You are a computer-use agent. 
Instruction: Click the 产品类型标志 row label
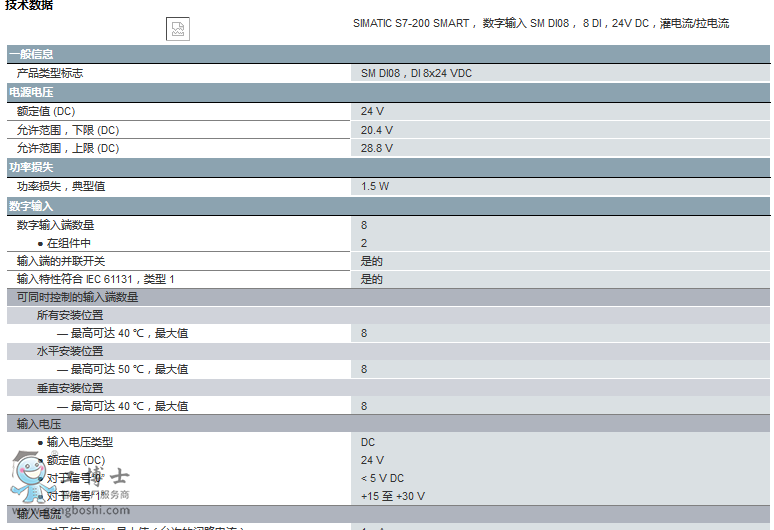tap(50, 73)
